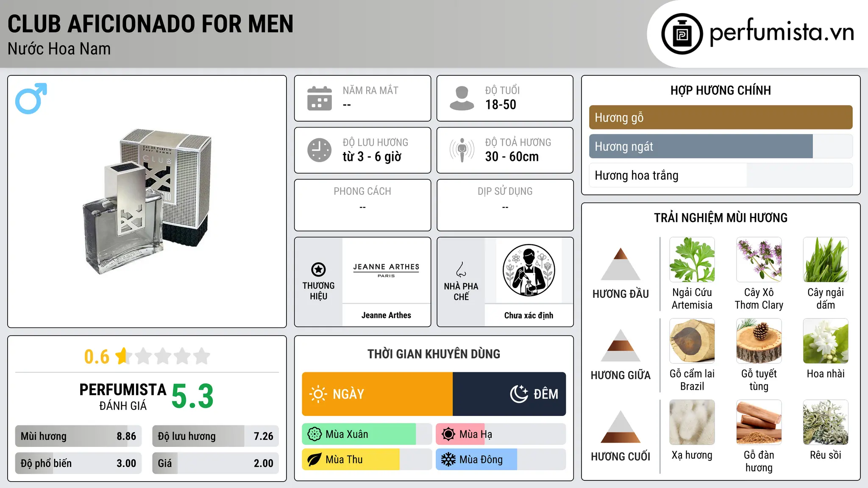This screenshot has width=868, height=488.
Task: Open the Gỗ đàn hương note image
Action: 759,422
